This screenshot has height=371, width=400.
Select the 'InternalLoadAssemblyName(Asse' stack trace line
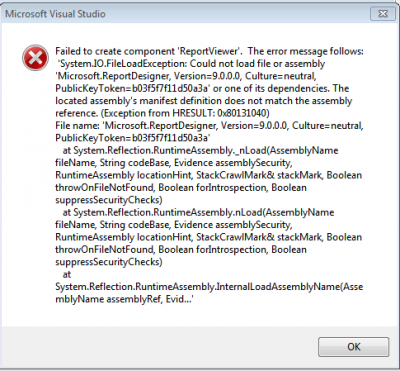click(209, 287)
